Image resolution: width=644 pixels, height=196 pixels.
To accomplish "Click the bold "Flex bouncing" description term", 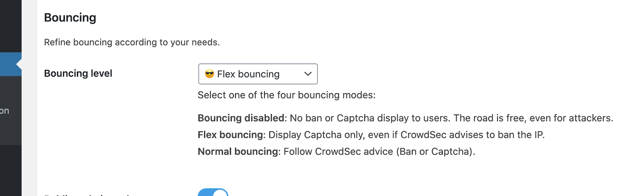I will pyautogui.click(x=230, y=135).
